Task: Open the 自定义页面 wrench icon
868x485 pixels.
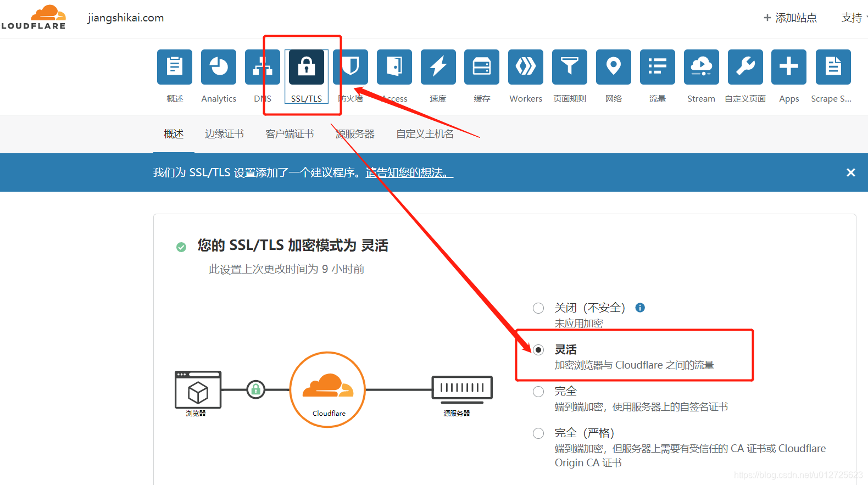Action: pos(745,67)
